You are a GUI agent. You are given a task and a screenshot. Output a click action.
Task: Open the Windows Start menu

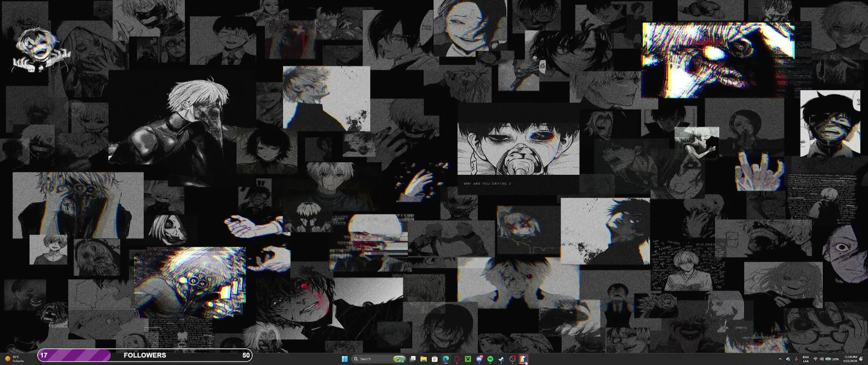[345, 359]
